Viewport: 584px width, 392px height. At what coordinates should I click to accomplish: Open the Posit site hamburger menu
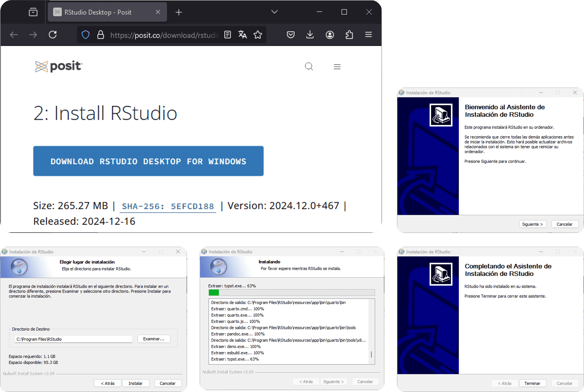(x=337, y=66)
